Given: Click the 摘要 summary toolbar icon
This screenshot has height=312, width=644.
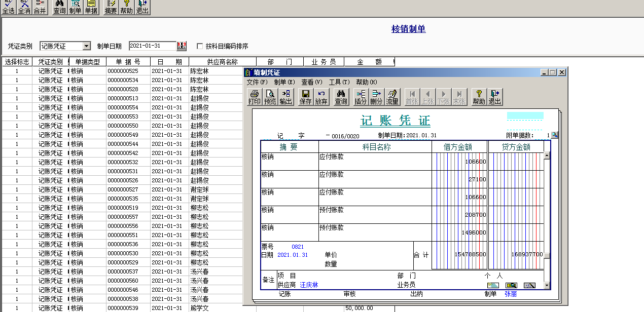Looking at the screenshot, I should click(111, 7).
